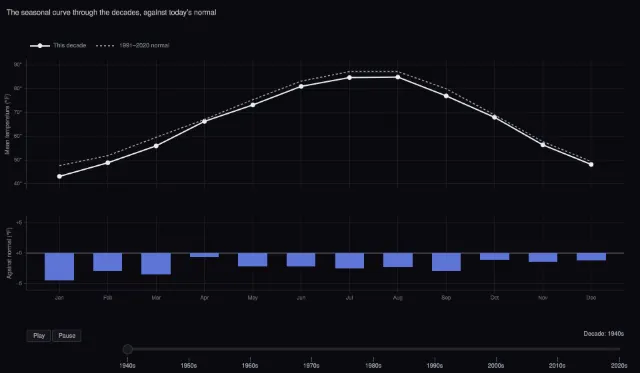Image resolution: width=640 pixels, height=373 pixels.
Task: Click the 40° y-axis tick label
Action: click(18, 184)
